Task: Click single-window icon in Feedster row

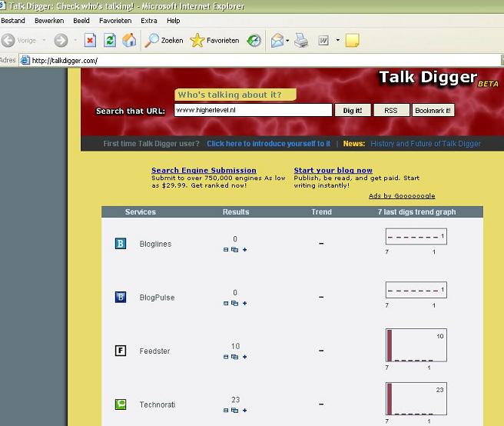Action: point(226,357)
